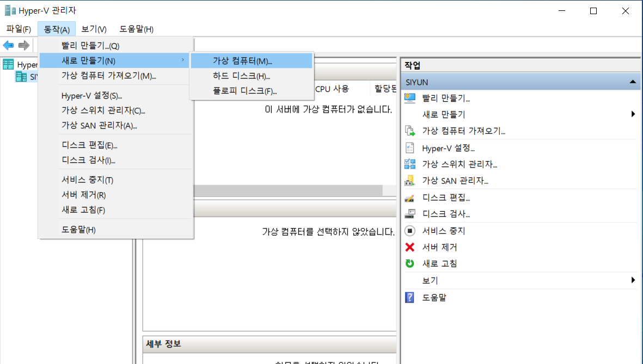This screenshot has height=364, width=643.
Task: Click Hyper-V 설정... in actions pane
Action: pyautogui.click(x=448, y=148)
